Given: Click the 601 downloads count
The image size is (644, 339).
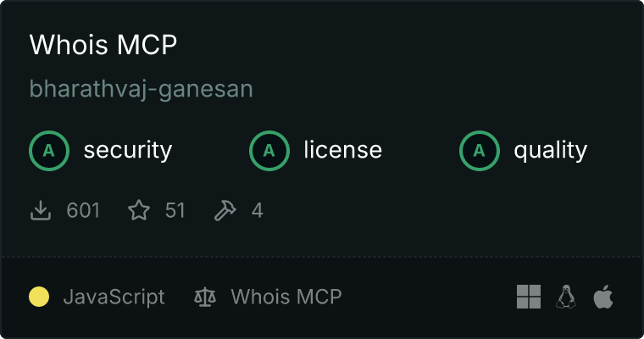Looking at the screenshot, I should point(83,210).
